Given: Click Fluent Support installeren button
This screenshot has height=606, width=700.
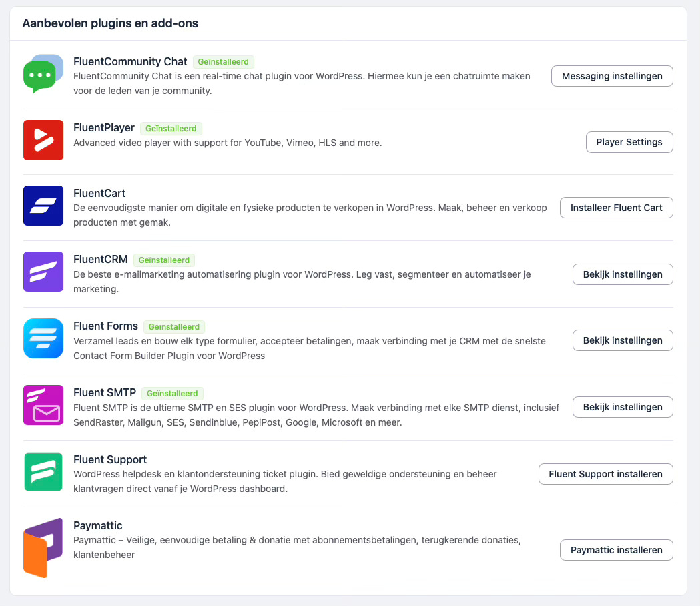Looking at the screenshot, I should (605, 474).
